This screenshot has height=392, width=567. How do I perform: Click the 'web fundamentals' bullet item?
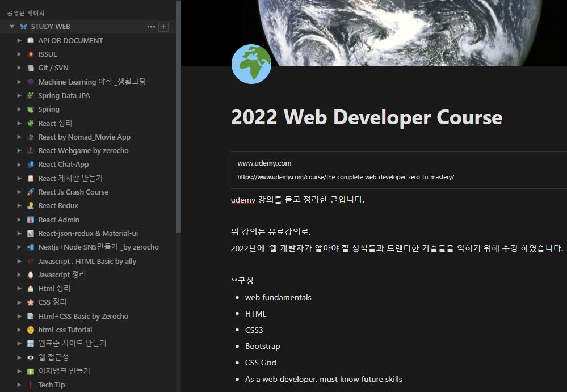click(x=278, y=297)
